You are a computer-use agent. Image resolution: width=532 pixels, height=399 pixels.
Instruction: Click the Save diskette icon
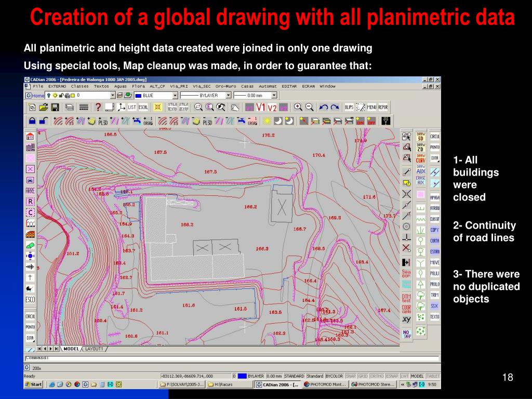[x=55, y=108]
